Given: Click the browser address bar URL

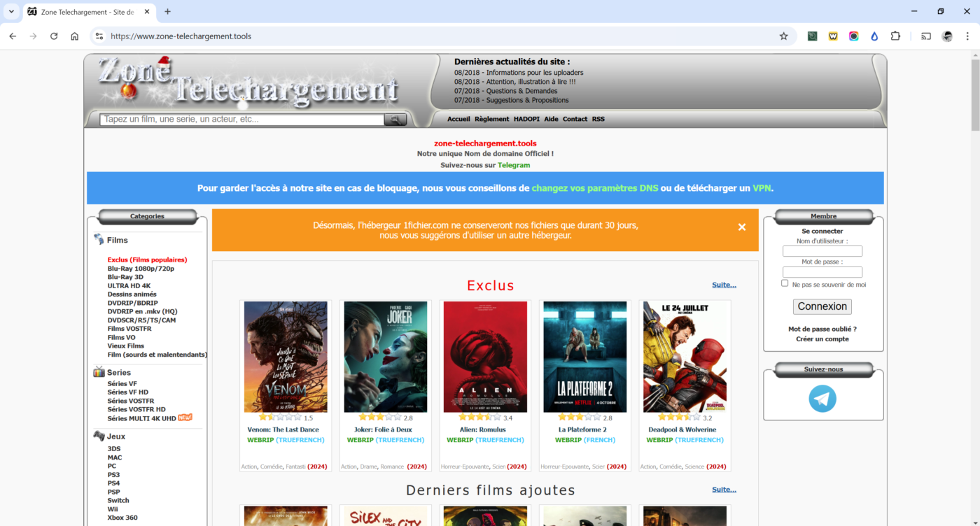Looking at the screenshot, I should pos(181,36).
